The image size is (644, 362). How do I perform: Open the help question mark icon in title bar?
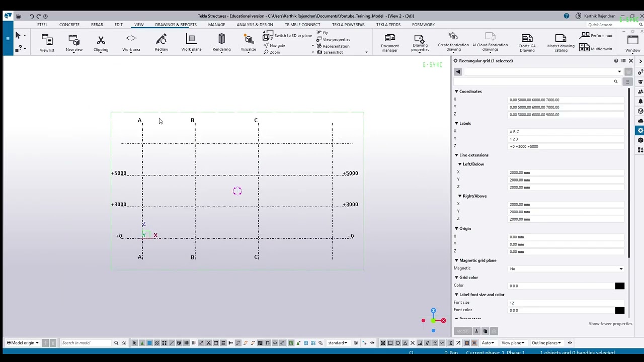click(567, 16)
